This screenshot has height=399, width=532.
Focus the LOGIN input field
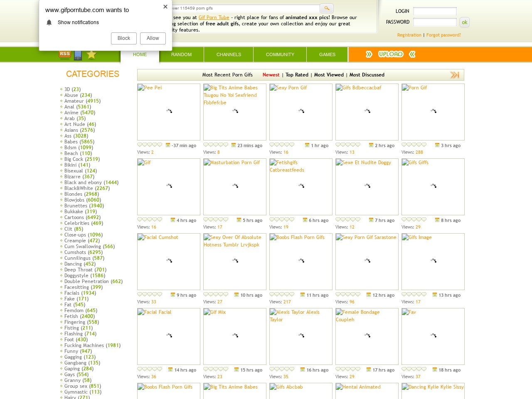(435, 11)
